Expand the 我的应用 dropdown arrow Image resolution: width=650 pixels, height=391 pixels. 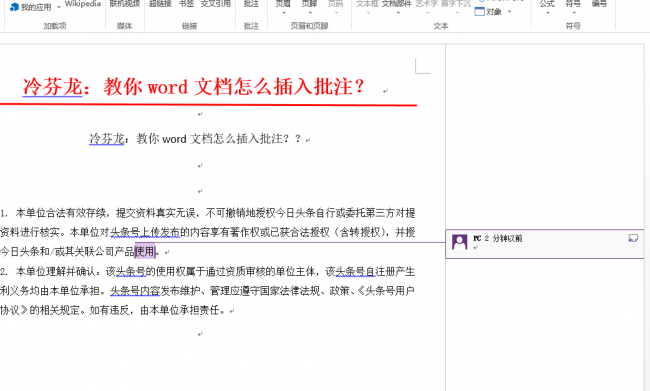pyautogui.click(x=58, y=7)
